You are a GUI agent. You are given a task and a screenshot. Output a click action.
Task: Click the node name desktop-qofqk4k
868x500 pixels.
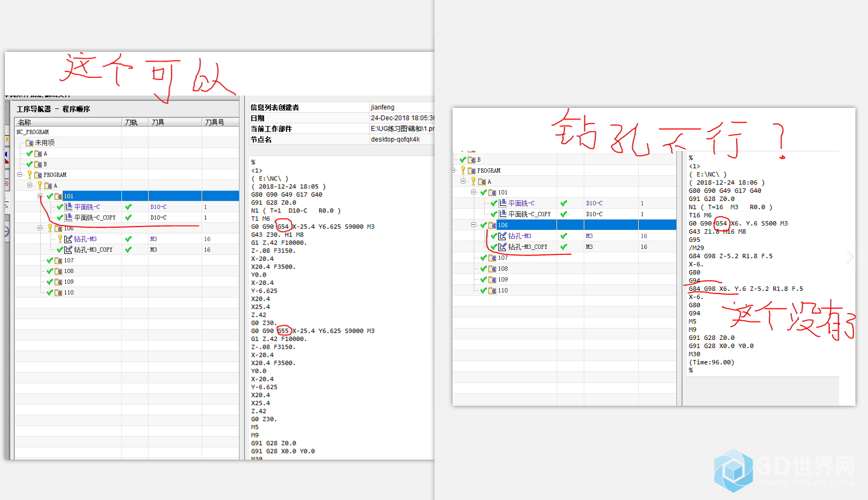[x=395, y=139]
